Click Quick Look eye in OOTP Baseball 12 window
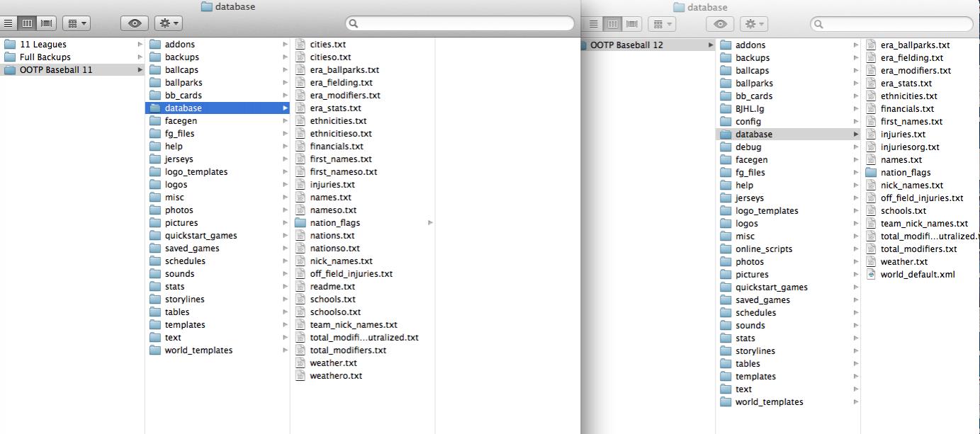Image resolution: width=980 pixels, height=434 pixels. pyautogui.click(x=721, y=24)
